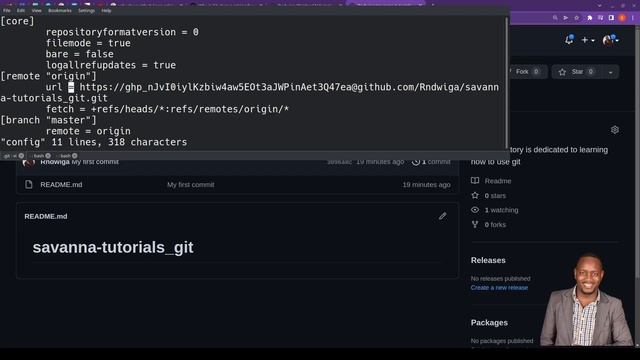The height and width of the screenshot is (360, 640).
Task: Click 'Create a new release' link
Action: click(x=499, y=288)
